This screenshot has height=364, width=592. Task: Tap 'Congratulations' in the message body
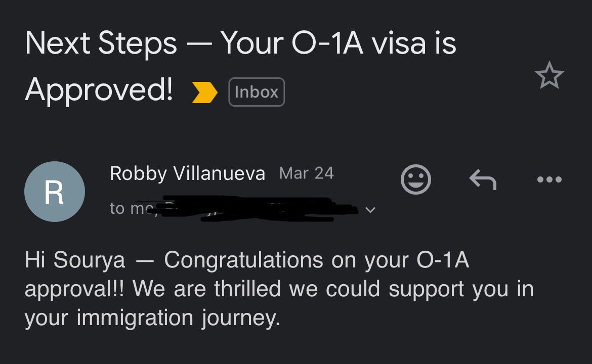point(243,260)
